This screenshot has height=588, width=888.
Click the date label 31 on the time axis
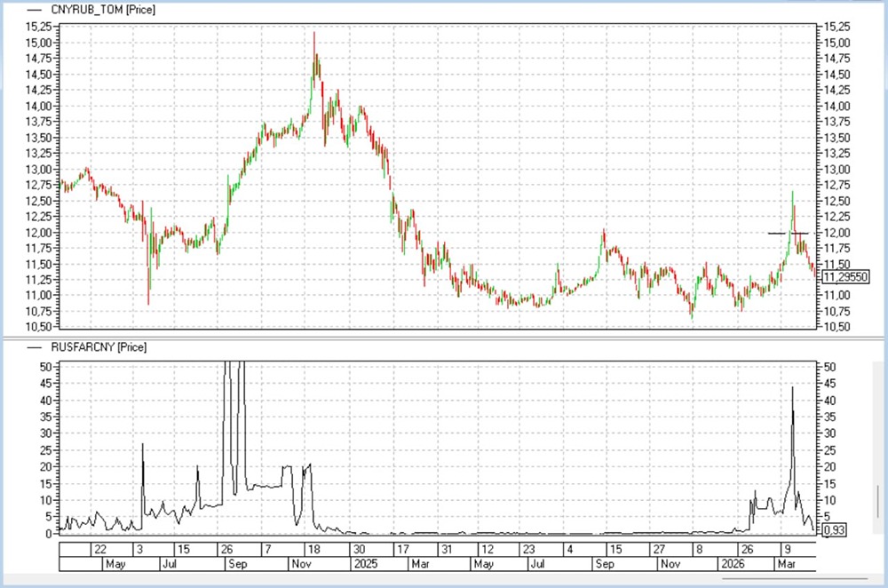447,550
